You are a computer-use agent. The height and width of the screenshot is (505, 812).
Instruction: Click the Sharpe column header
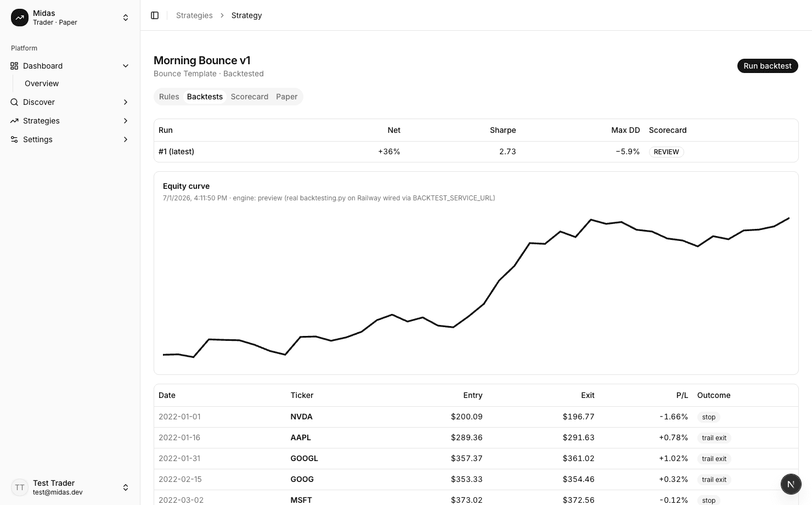(x=503, y=130)
